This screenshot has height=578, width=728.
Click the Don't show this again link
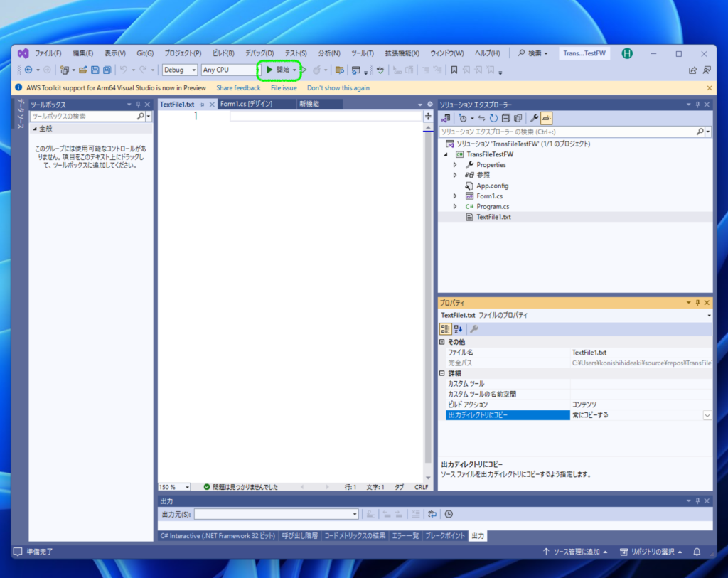pyautogui.click(x=338, y=88)
